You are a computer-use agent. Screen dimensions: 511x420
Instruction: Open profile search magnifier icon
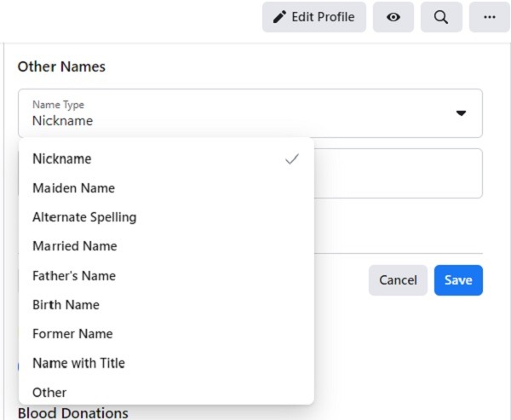[x=441, y=17]
